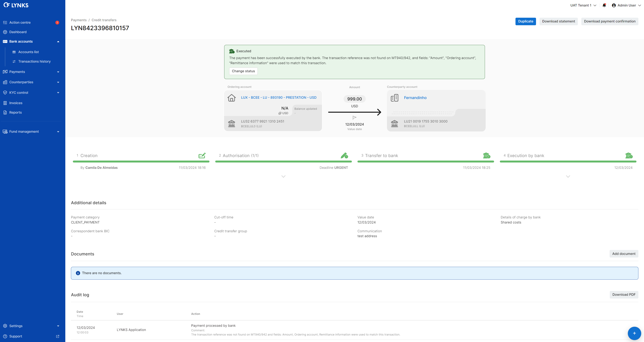
Task: Click the Credit transfers breadcrumb
Action: (104, 20)
